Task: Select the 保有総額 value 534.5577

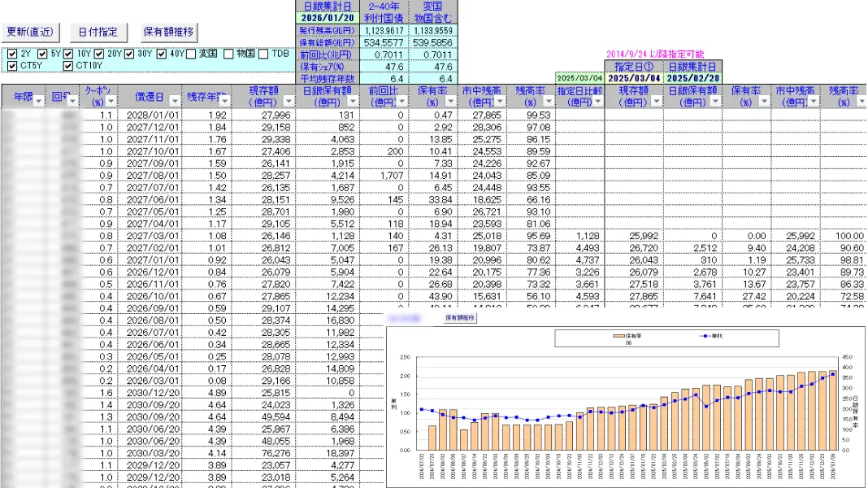Action: (x=384, y=42)
